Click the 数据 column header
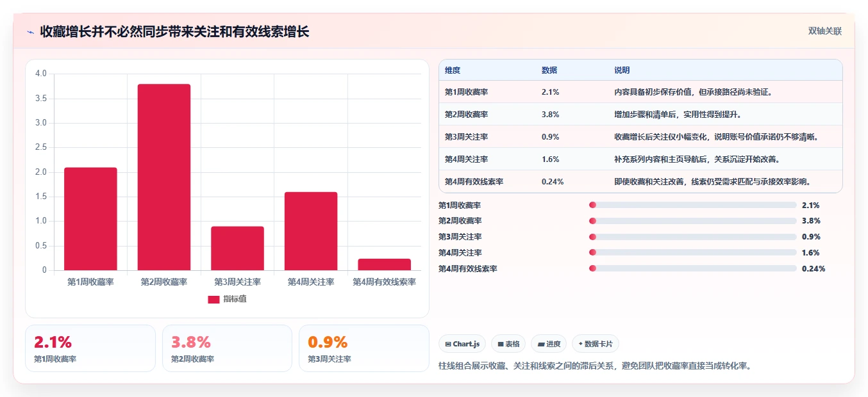Viewport: 868px width, 397px height. 549,70
